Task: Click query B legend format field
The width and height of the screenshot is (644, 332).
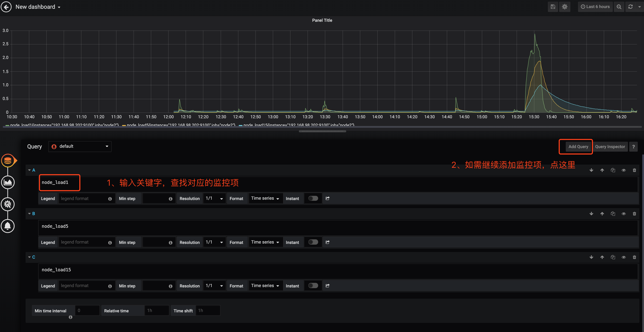Action: point(87,242)
